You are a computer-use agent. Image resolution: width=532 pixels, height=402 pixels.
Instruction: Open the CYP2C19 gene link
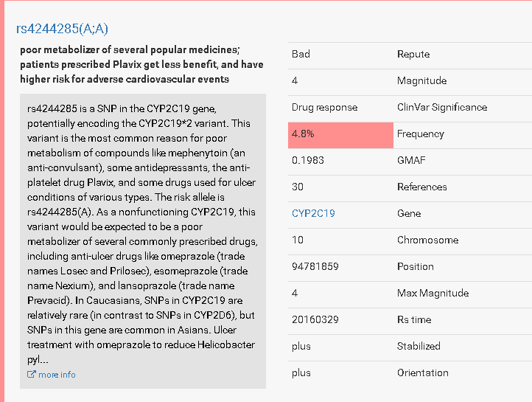coord(313,213)
